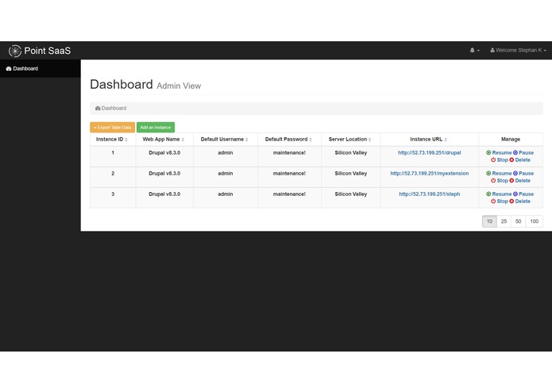Resume instance 3

pos(499,194)
